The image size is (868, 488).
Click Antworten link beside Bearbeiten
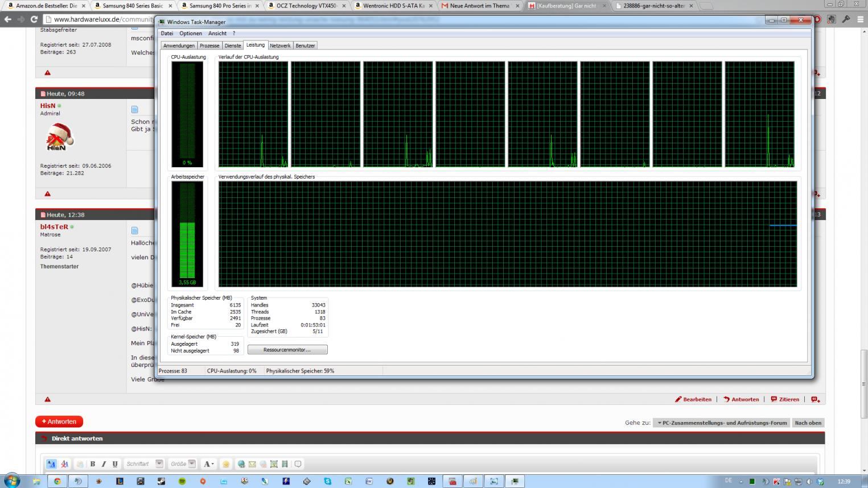[x=741, y=399]
